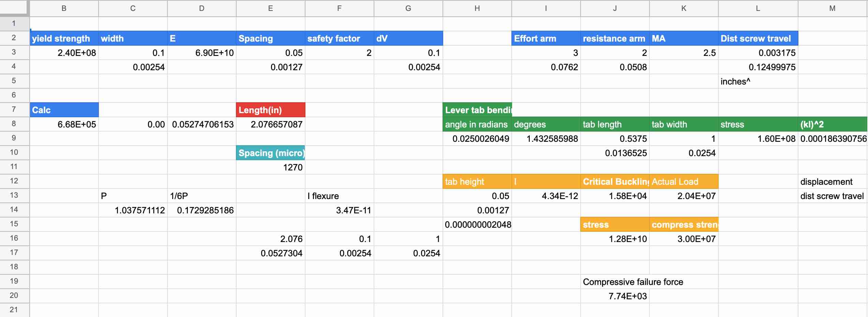Select cell with value 4.34E-12
Screen dimensions: 868x317
coord(546,196)
